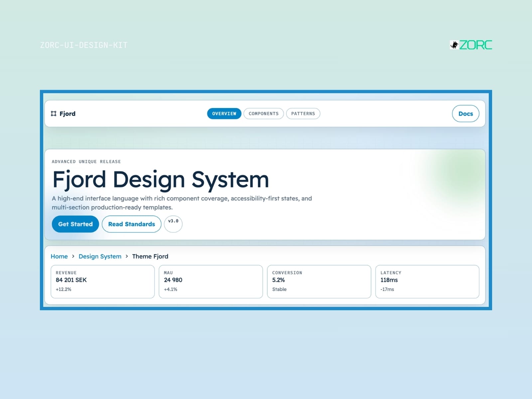The image size is (532, 399).
Task: Click the v3.0 version badge
Action: (x=173, y=224)
